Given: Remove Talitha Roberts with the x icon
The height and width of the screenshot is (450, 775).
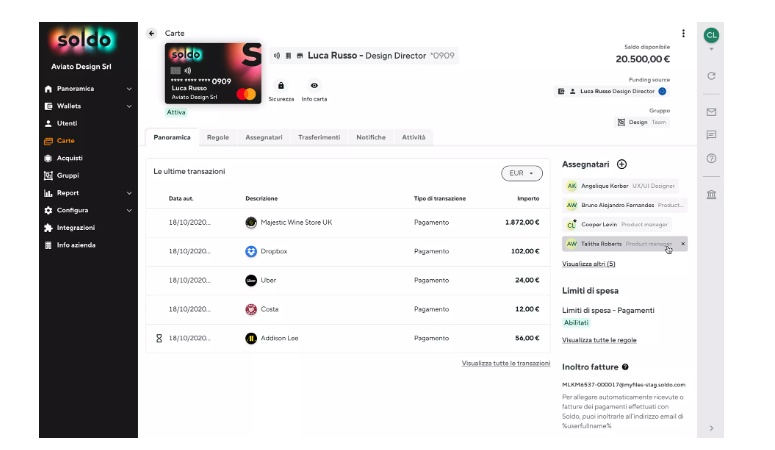Looking at the screenshot, I should tap(683, 243).
